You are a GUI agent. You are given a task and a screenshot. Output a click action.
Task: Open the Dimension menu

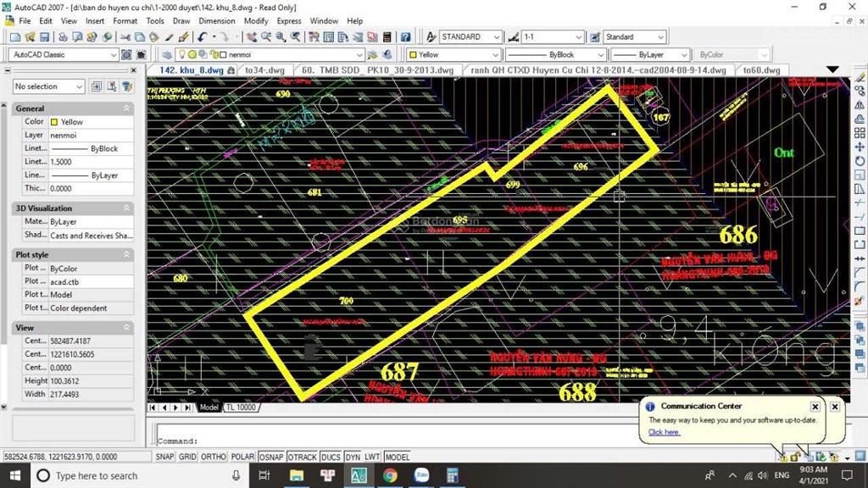point(217,21)
